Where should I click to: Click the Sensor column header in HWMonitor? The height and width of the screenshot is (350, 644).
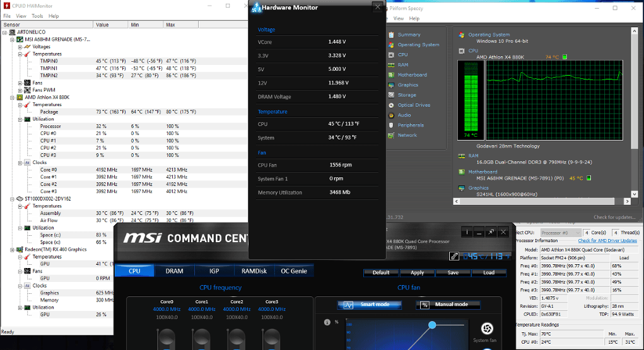(x=47, y=25)
